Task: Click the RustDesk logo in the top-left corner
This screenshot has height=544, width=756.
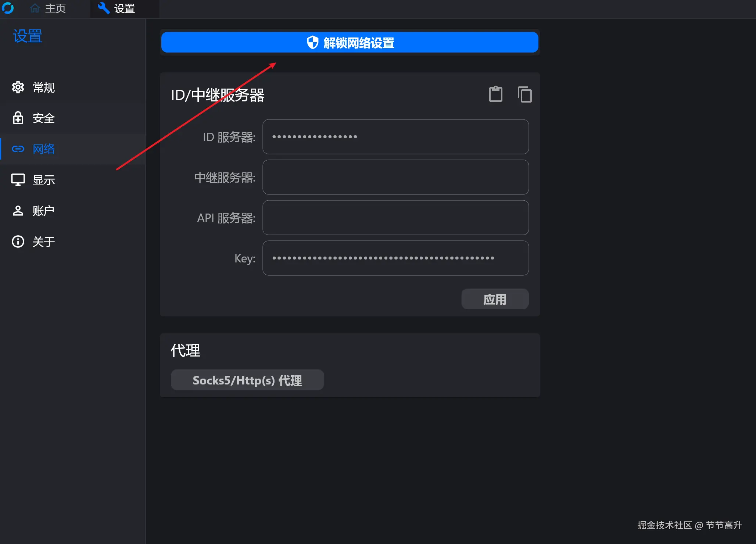Action: click(8, 8)
